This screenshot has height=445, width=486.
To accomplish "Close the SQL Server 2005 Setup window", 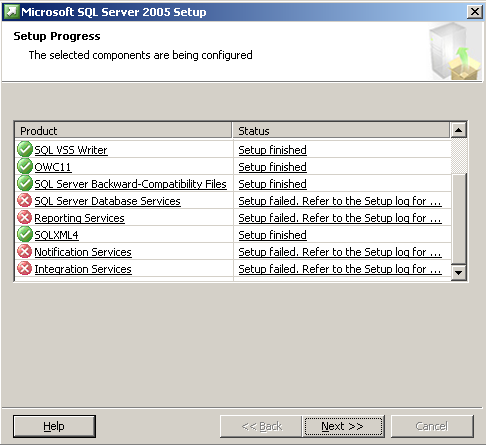I will 475,12.
